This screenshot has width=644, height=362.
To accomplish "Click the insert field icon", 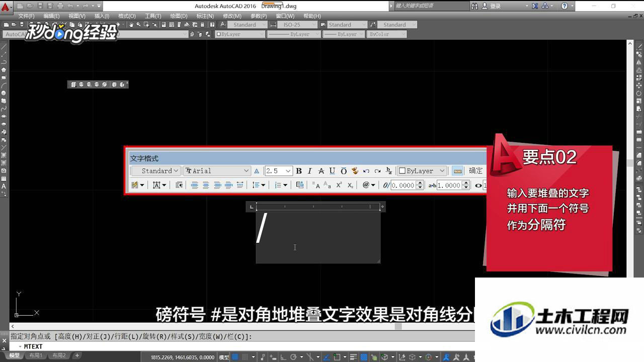I will (300, 185).
